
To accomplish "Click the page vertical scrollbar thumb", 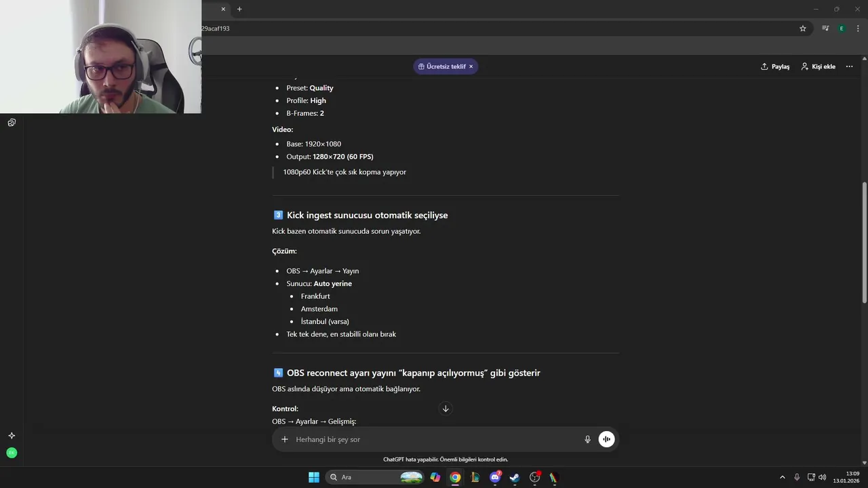I will point(864,243).
